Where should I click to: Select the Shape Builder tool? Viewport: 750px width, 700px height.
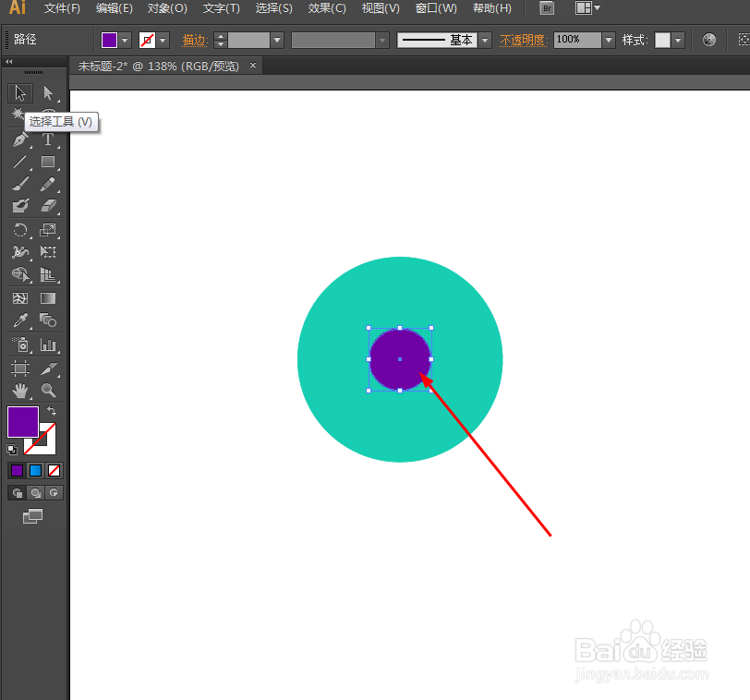[x=20, y=274]
